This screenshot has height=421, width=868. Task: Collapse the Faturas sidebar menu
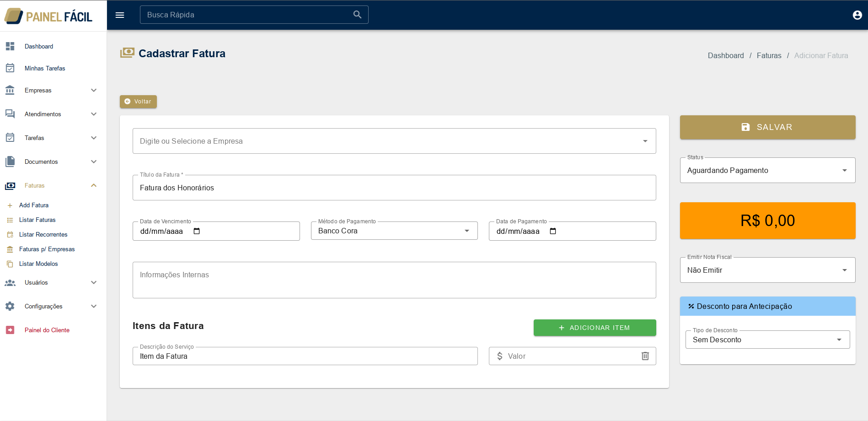pyautogui.click(x=94, y=185)
